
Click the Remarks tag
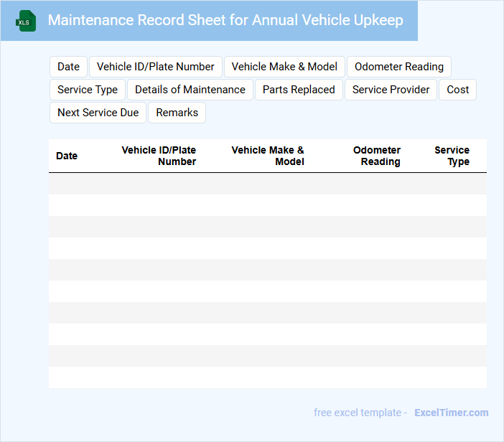point(177,113)
